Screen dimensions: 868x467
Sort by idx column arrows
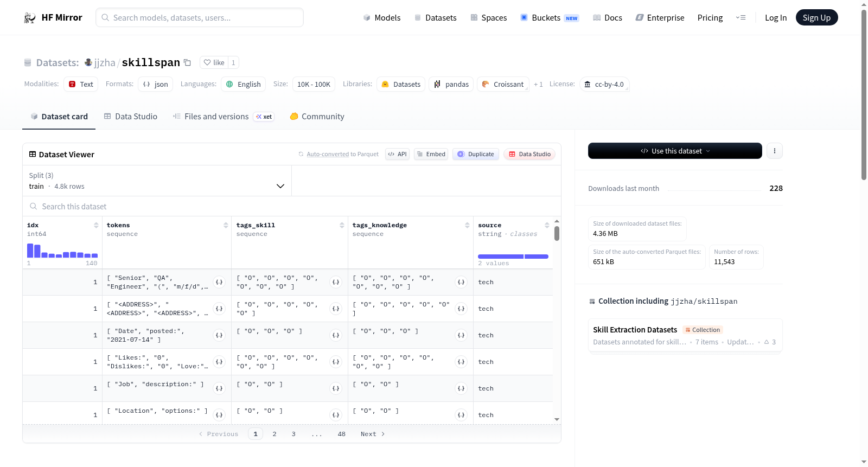(96, 225)
